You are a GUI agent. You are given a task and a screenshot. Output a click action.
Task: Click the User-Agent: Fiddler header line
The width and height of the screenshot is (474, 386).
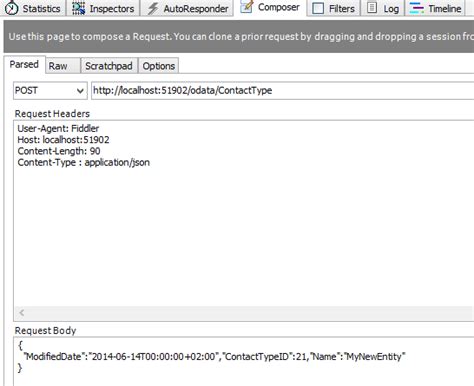[58, 128]
